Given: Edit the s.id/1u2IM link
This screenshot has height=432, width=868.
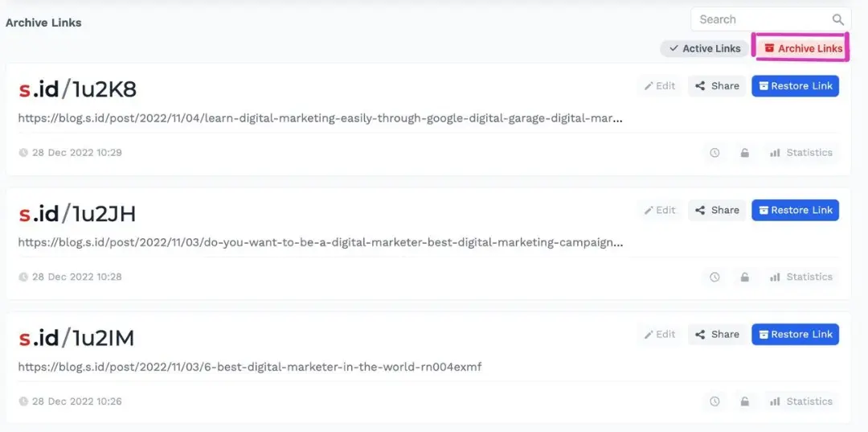Looking at the screenshot, I should tap(659, 335).
